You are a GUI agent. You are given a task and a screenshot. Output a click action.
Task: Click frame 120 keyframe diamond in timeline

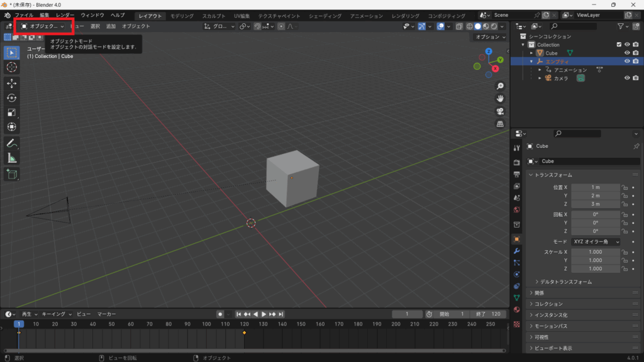[244, 332]
